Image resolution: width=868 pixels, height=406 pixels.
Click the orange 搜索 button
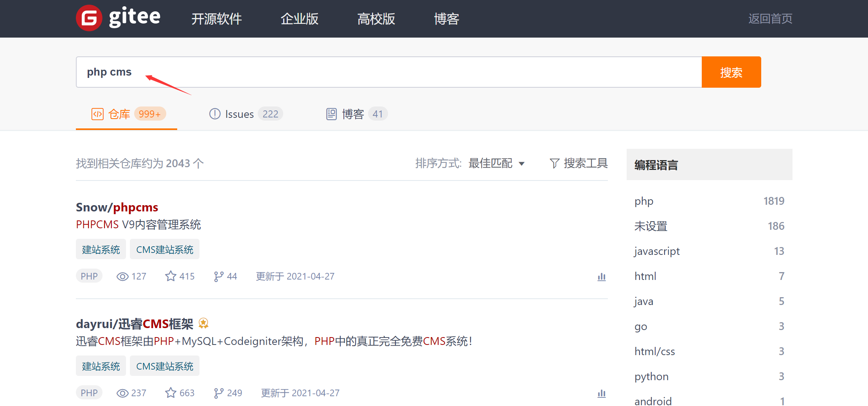731,72
